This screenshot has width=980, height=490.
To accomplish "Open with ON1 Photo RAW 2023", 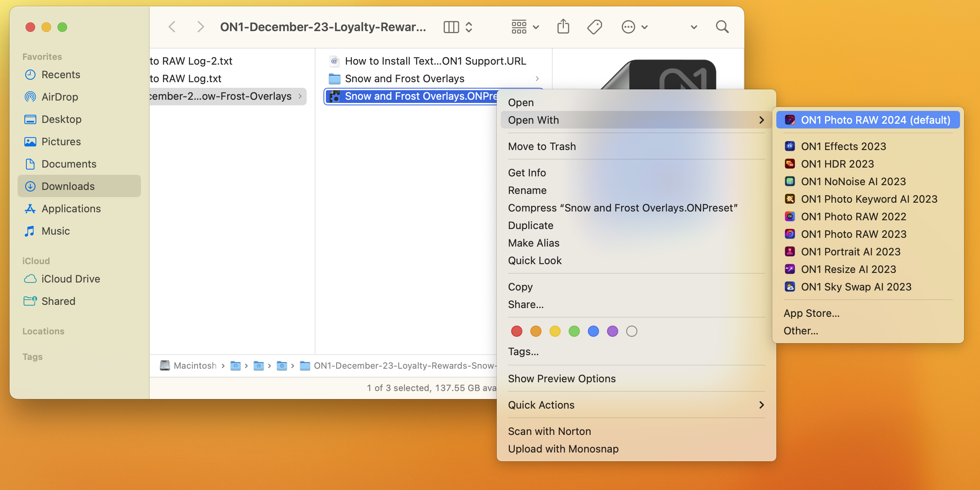I will pos(868,234).
